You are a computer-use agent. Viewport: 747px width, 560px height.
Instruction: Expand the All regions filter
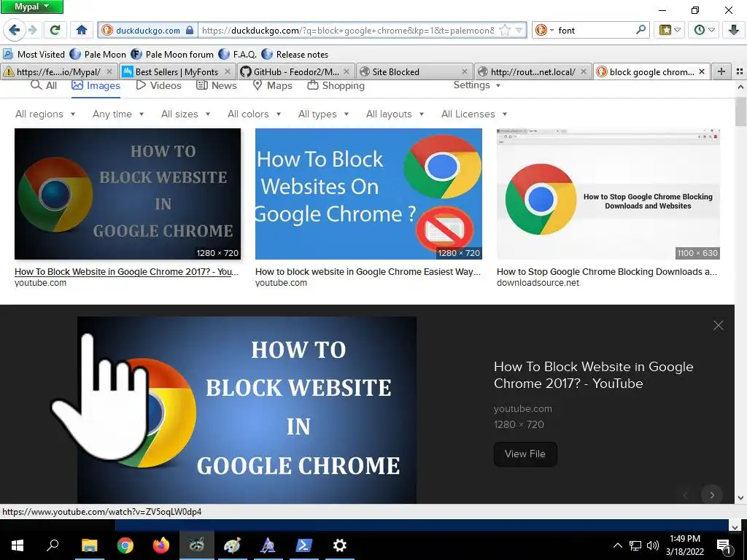coord(45,114)
